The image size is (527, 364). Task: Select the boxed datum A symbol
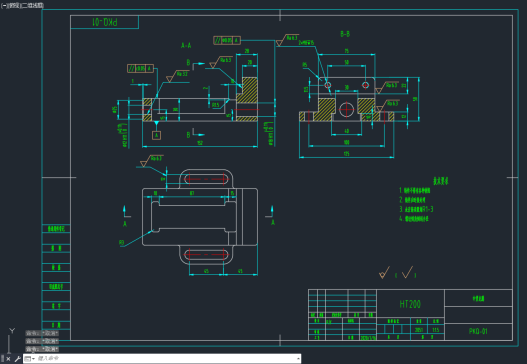(x=156, y=135)
